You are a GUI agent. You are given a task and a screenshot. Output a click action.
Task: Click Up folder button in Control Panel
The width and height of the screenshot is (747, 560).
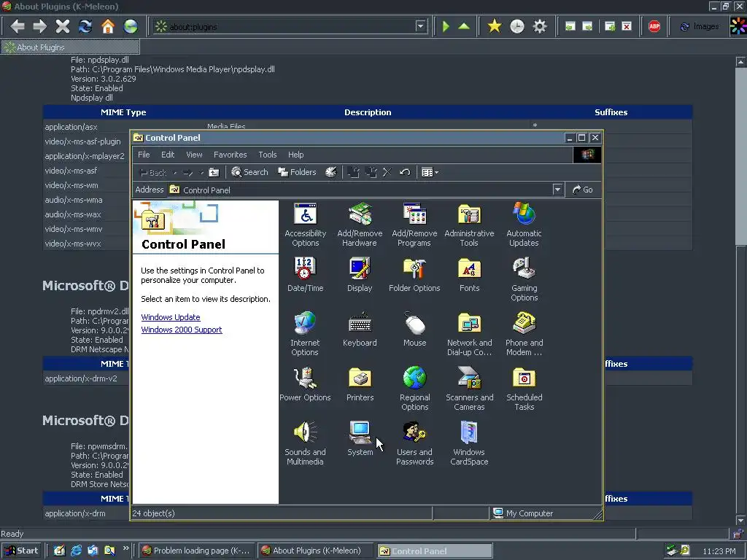pos(214,172)
